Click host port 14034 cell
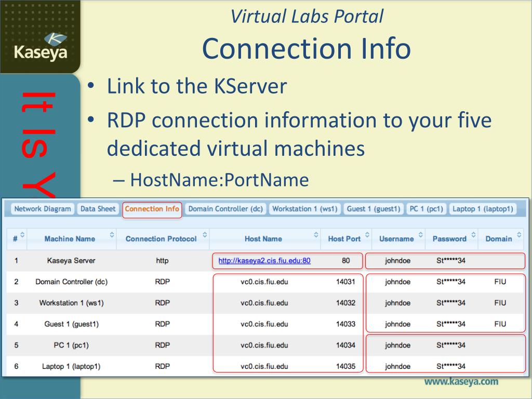The height and width of the screenshot is (399, 532). pyautogui.click(x=345, y=345)
